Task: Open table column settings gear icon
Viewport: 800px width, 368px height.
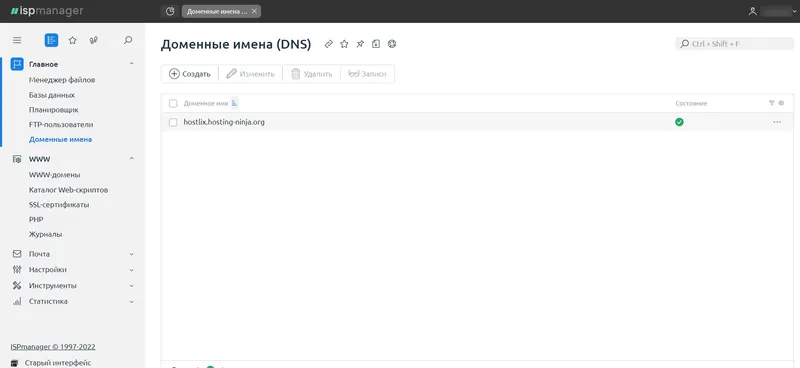Action: tap(781, 103)
